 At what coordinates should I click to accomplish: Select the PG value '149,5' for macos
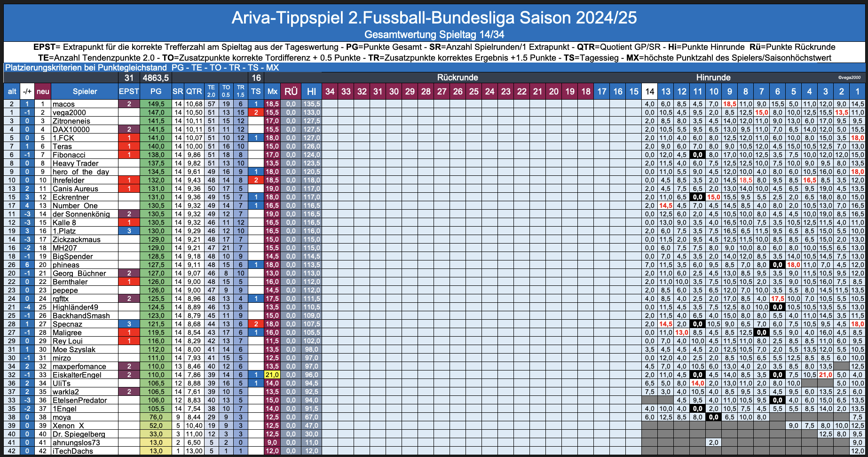click(156, 104)
